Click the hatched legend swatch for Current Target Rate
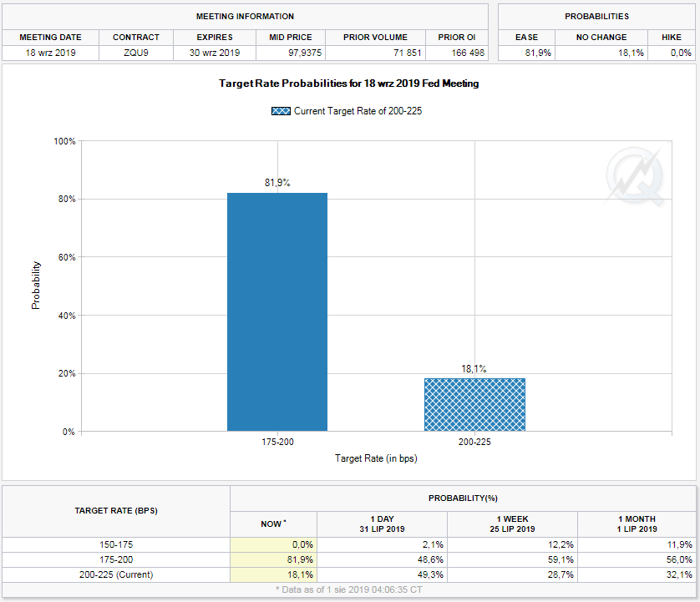The width and height of the screenshot is (700, 602). [281, 111]
